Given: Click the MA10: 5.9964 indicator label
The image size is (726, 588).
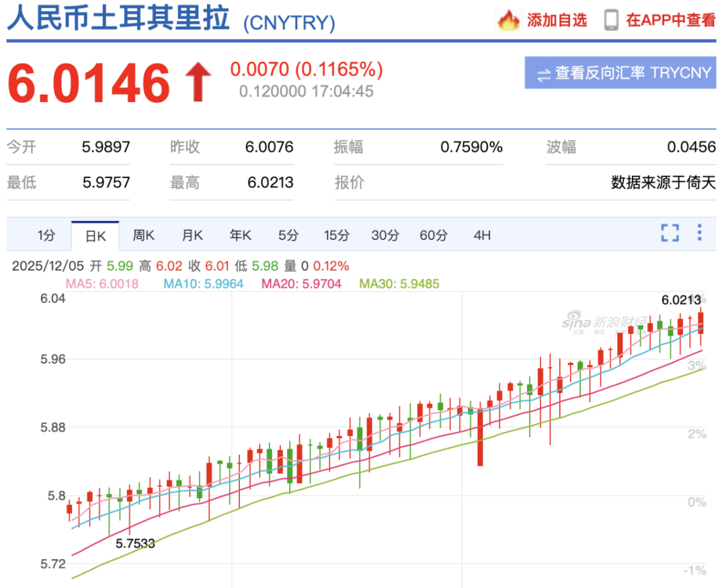Looking at the screenshot, I should 203,284.
